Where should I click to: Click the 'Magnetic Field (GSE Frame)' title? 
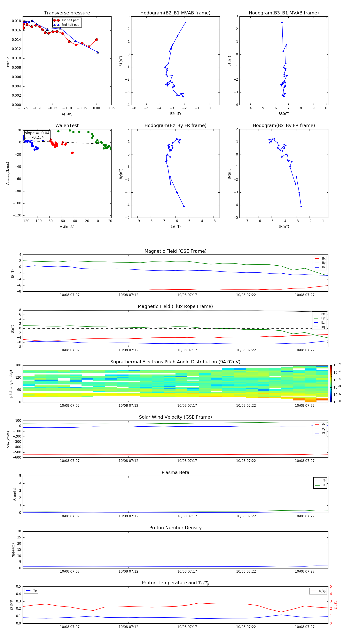[175, 251]
